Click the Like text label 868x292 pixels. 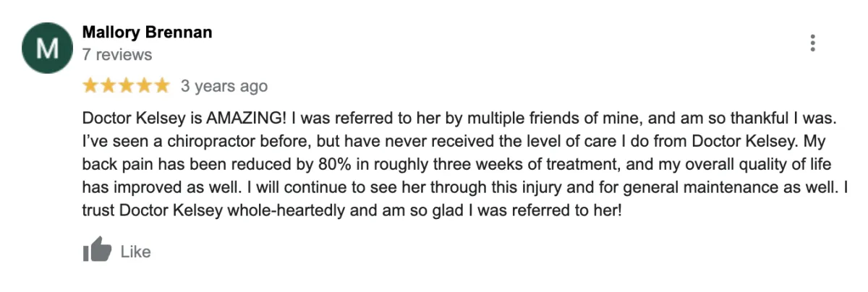(135, 252)
